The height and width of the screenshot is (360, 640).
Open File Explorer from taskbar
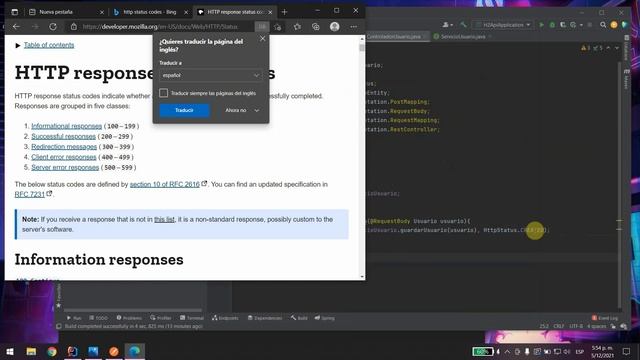[31, 351]
